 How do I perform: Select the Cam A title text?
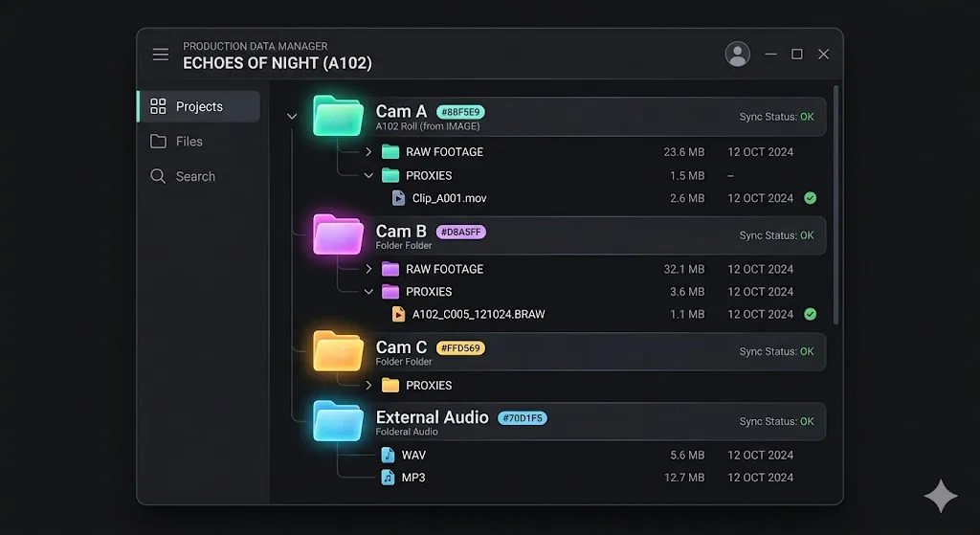[x=401, y=112]
